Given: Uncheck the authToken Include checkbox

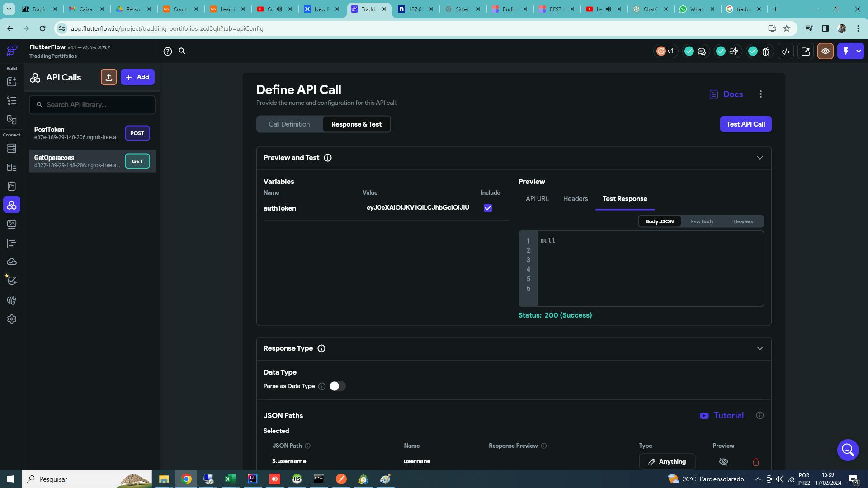Looking at the screenshot, I should tap(488, 208).
